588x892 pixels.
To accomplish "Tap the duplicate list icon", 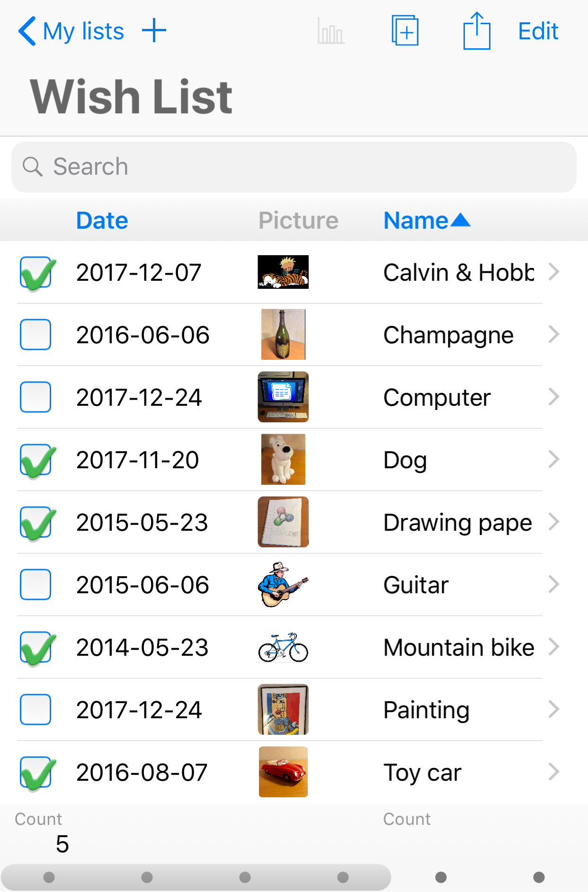I will coord(405,31).
